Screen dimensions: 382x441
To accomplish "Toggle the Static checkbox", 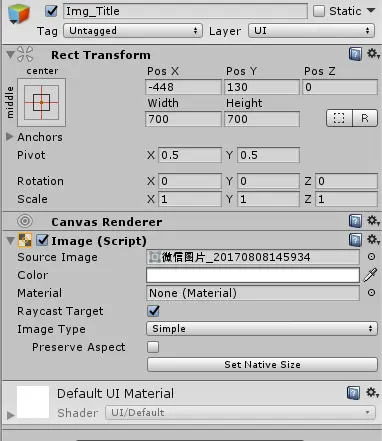I will (319, 11).
